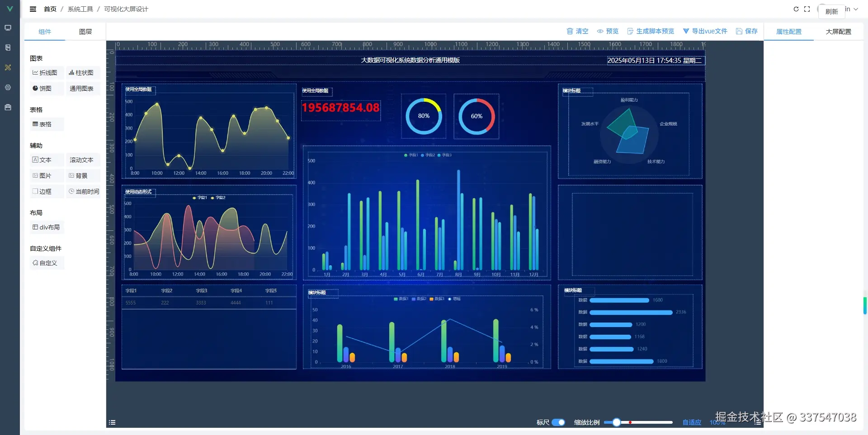The height and width of the screenshot is (435, 868).
Task: Switch to the 大屏配置 tab
Action: click(x=839, y=32)
